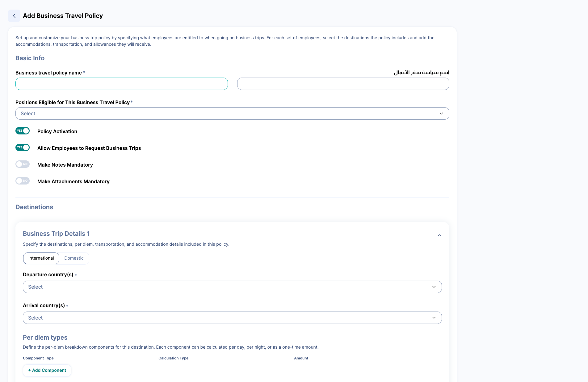This screenshot has width=588, height=382.
Task: Click Add Component button
Action: (x=47, y=370)
